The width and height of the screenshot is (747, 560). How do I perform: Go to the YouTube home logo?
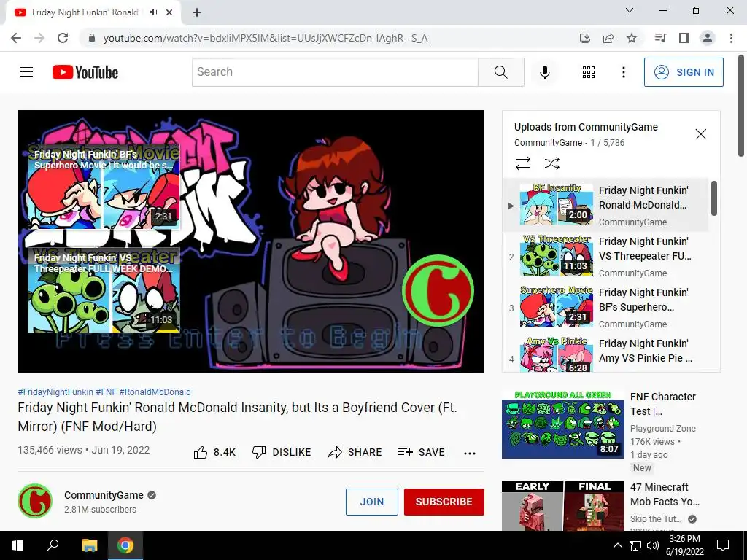click(x=85, y=72)
